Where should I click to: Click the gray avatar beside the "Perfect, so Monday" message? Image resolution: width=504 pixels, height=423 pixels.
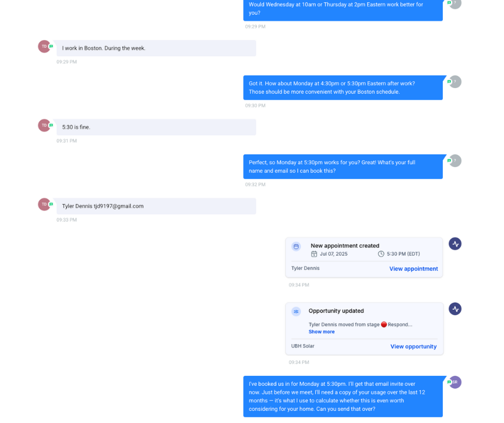455,161
